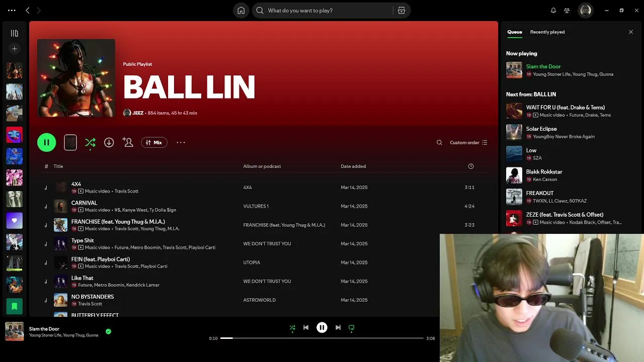
Task: Open the ASTROWORLD album link
Action: point(260,300)
